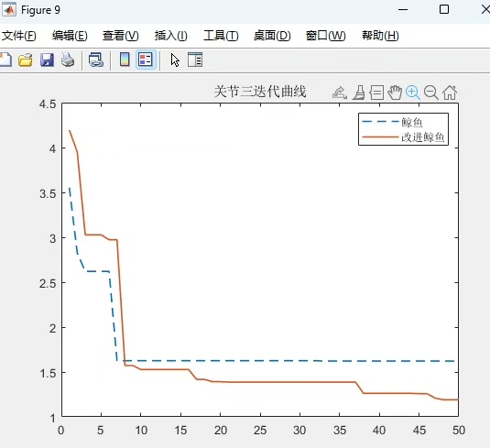This screenshot has width=490, height=448.
Task: Open the 工具(T) menu
Action: pyautogui.click(x=221, y=36)
